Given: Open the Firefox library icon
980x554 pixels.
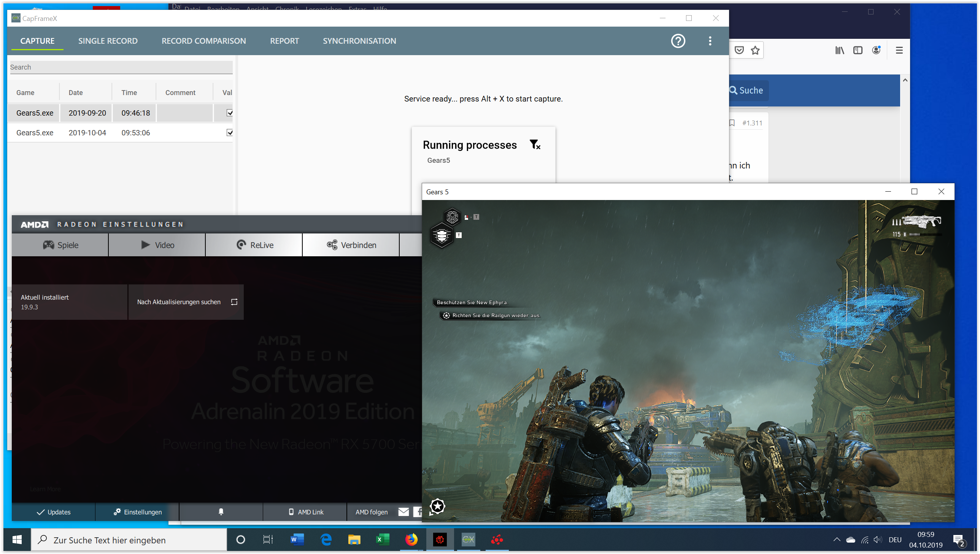Looking at the screenshot, I should (x=840, y=50).
